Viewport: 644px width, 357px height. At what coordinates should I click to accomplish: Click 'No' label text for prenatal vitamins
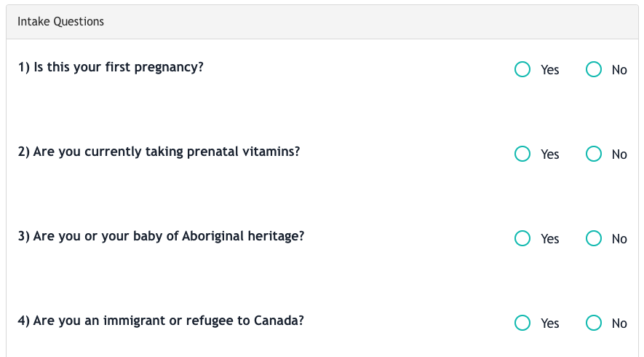click(x=619, y=154)
